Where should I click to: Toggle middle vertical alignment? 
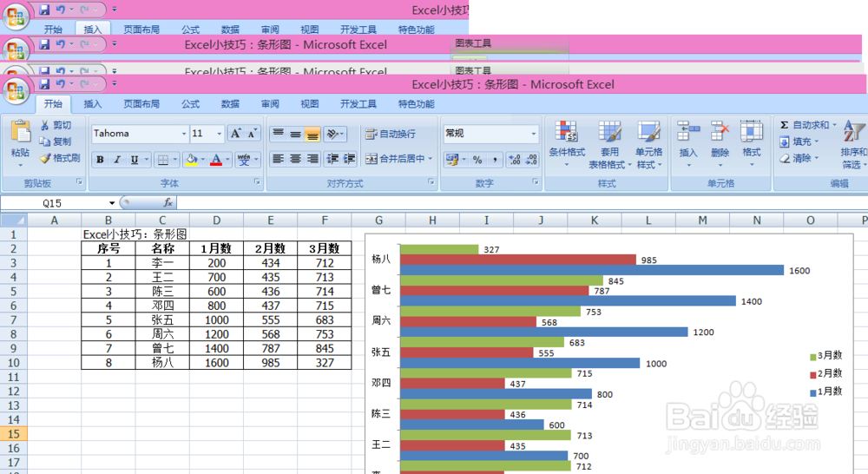[296, 134]
